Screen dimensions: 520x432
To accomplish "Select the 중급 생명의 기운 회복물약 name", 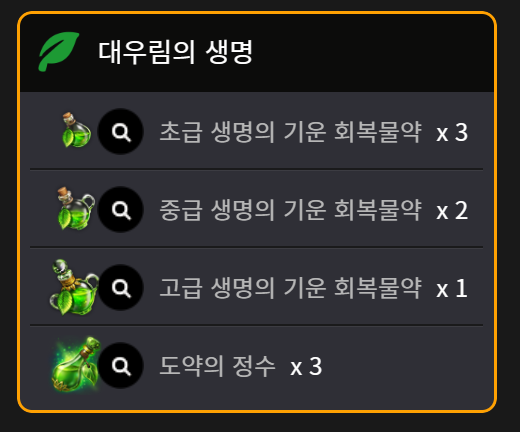I will pos(291,210).
